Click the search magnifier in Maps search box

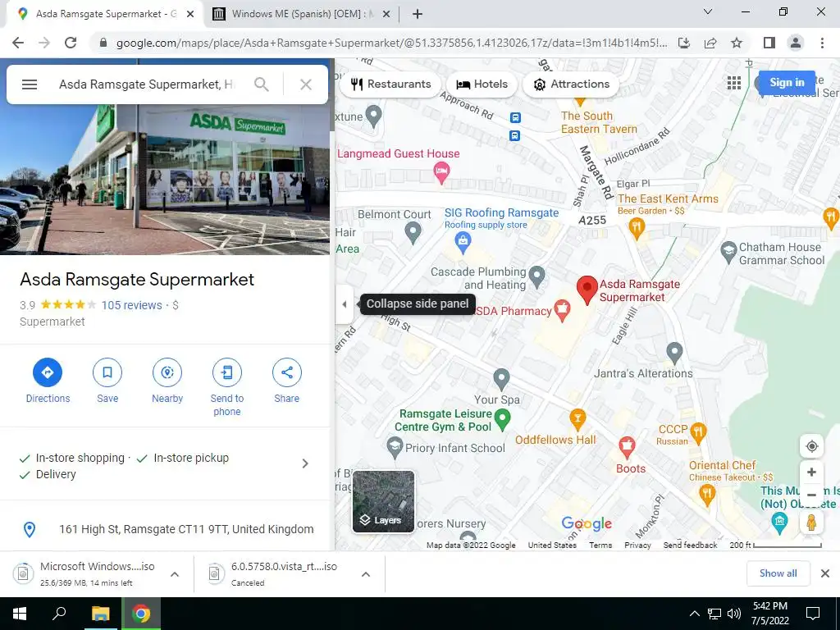[262, 84]
